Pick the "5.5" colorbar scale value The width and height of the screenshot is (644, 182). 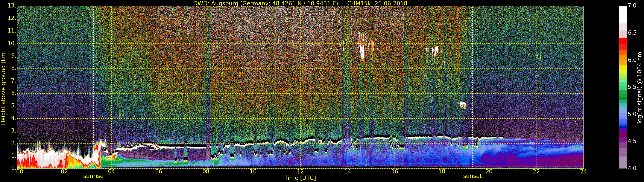tap(632, 87)
